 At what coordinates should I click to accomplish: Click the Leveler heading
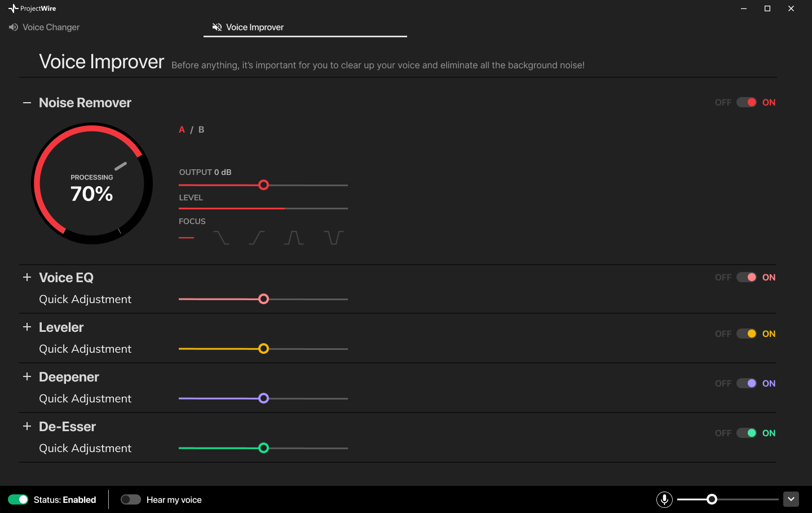[61, 327]
